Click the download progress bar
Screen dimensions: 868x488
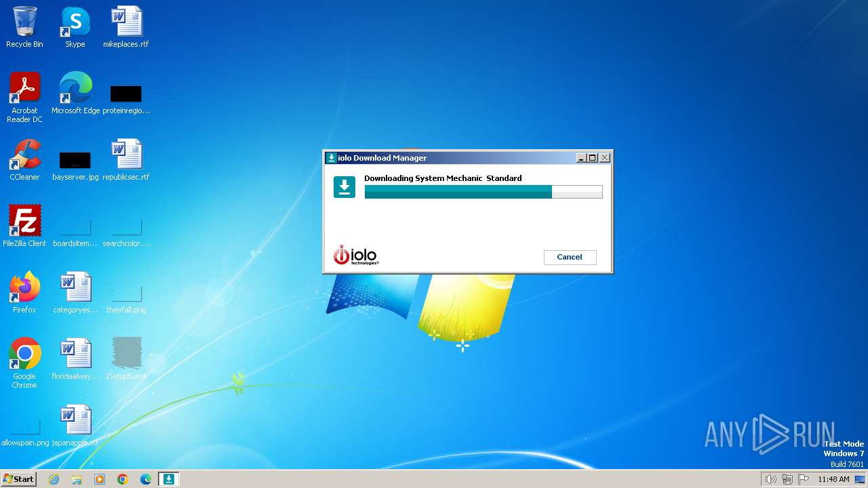[484, 192]
